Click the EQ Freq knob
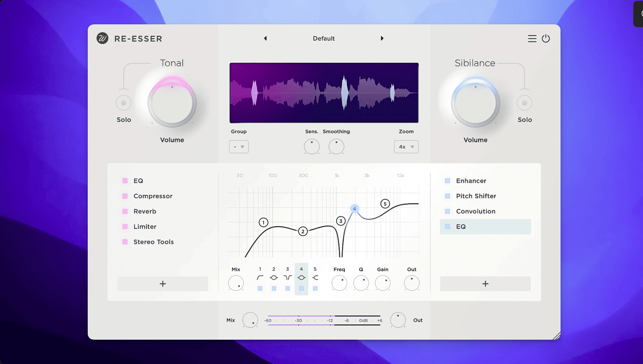Viewport: 643px width, 364px height. coord(339,283)
